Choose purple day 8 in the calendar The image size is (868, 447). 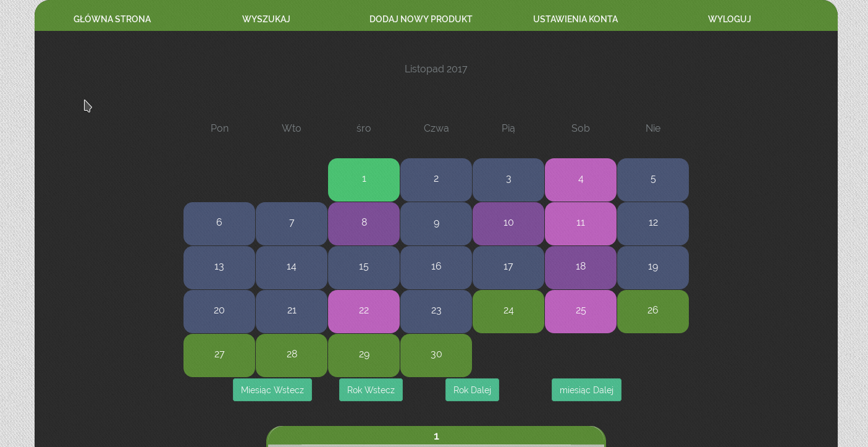click(x=364, y=223)
